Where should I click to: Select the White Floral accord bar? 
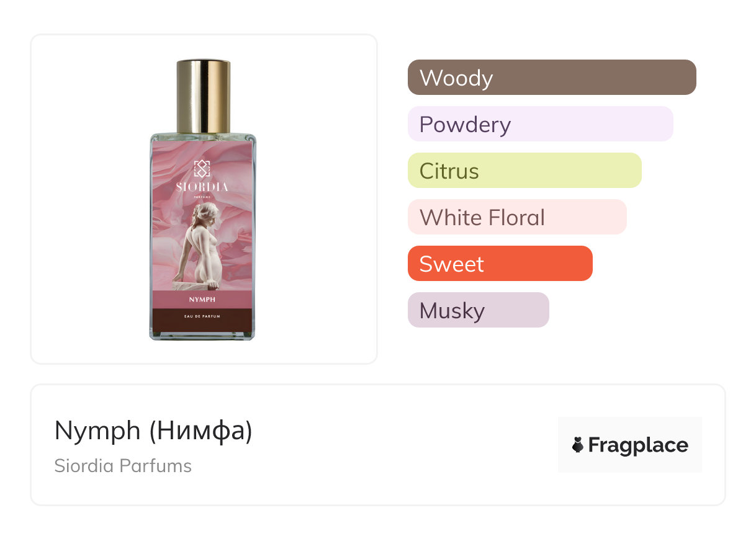tap(516, 217)
